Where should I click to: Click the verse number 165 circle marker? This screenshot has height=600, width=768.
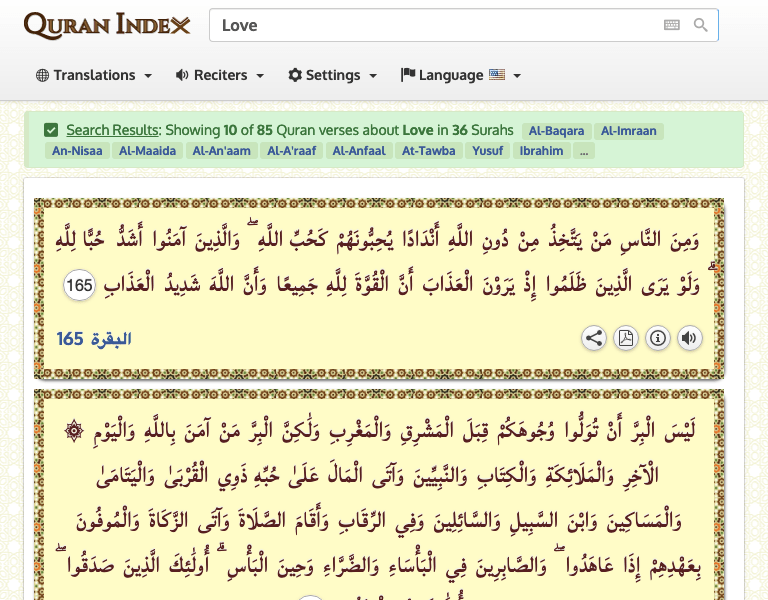[79, 286]
